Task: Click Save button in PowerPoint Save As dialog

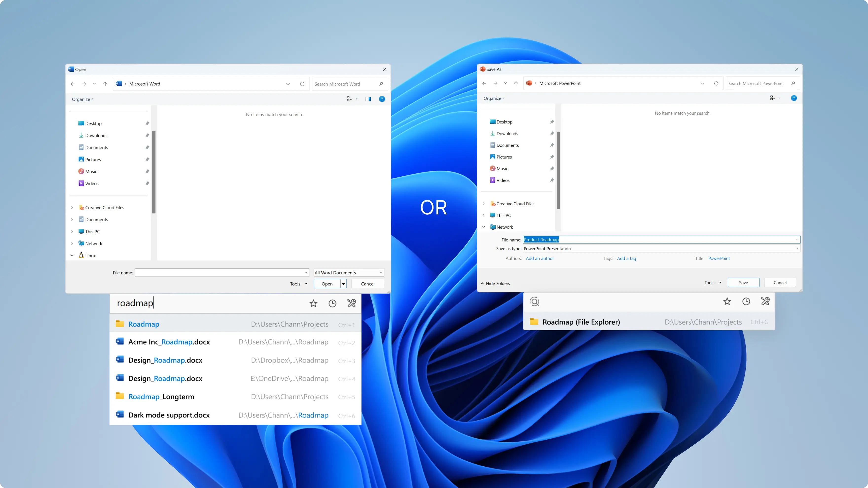Action: [x=743, y=282]
